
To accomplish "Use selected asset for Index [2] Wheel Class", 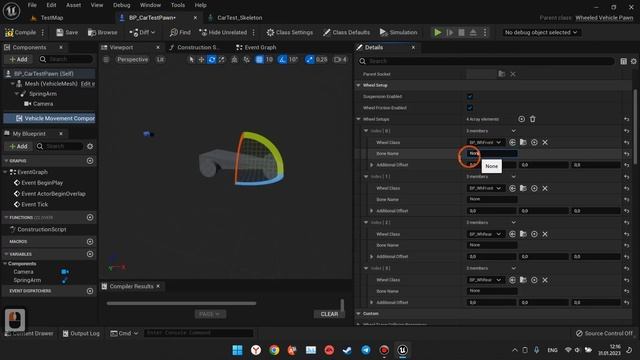I will 512,234.
